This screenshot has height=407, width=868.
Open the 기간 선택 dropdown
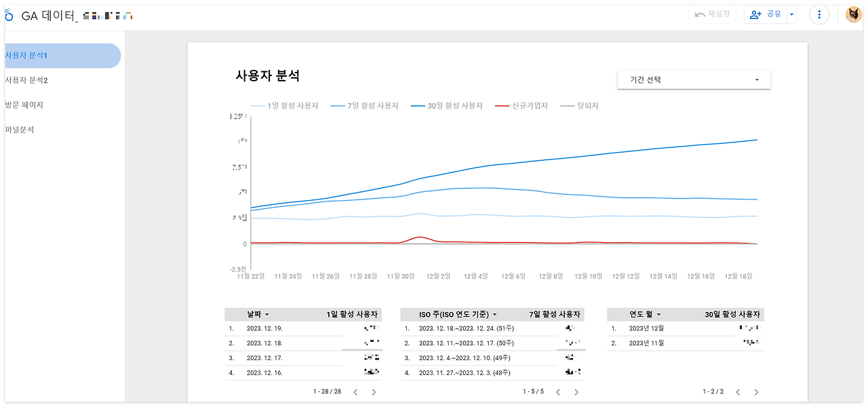coord(693,79)
